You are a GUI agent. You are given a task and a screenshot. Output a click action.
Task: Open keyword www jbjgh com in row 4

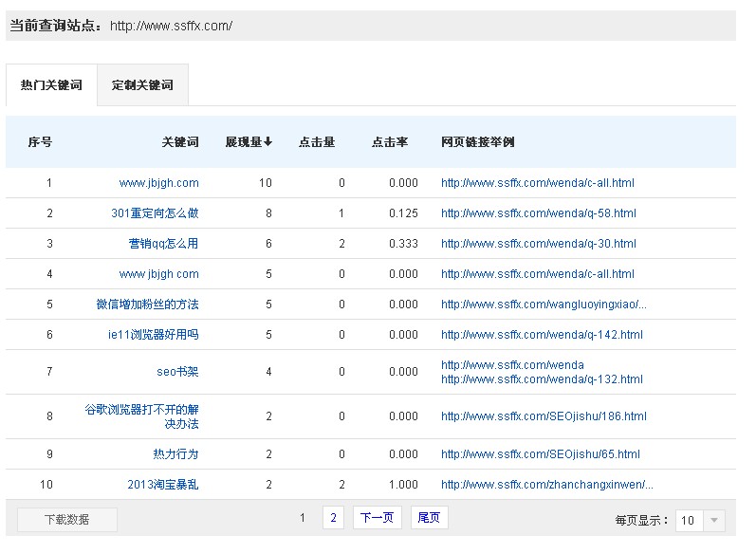[x=158, y=274]
